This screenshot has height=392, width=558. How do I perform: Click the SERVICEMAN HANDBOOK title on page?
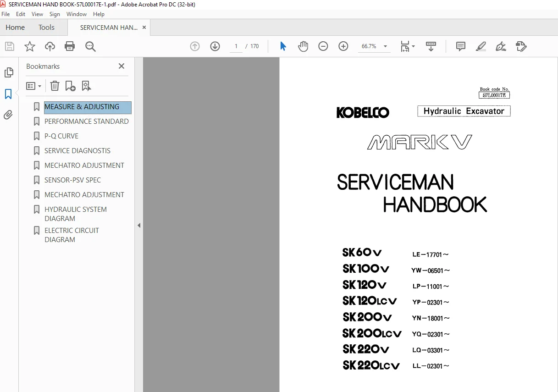click(412, 193)
